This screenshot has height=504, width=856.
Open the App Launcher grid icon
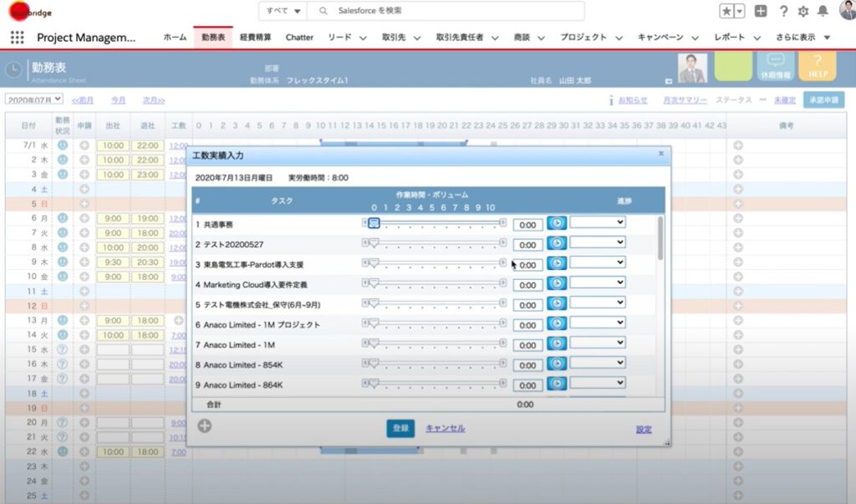coord(17,38)
